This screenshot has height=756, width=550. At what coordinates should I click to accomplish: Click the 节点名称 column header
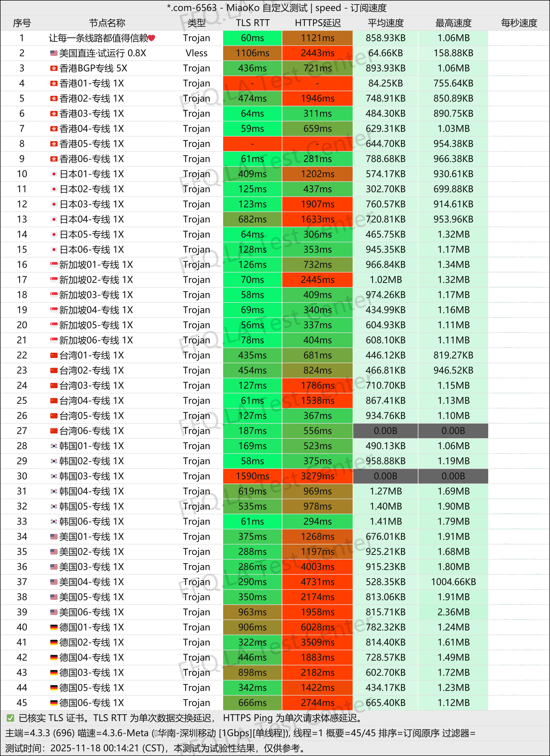(107, 23)
